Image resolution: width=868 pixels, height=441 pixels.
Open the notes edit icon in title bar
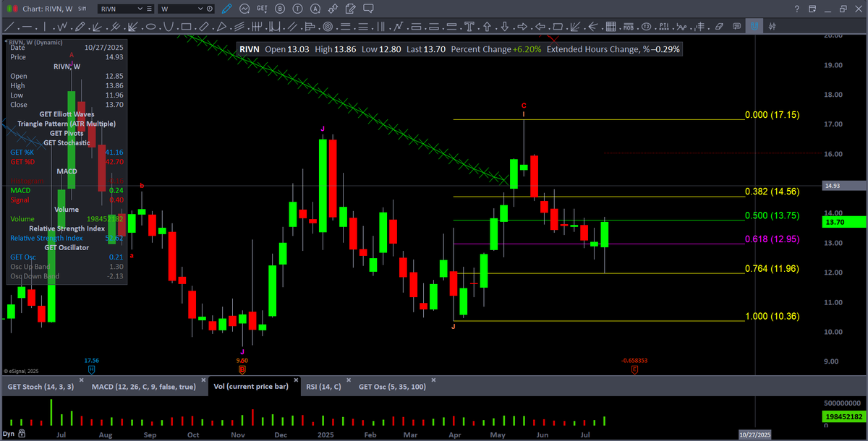350,9
